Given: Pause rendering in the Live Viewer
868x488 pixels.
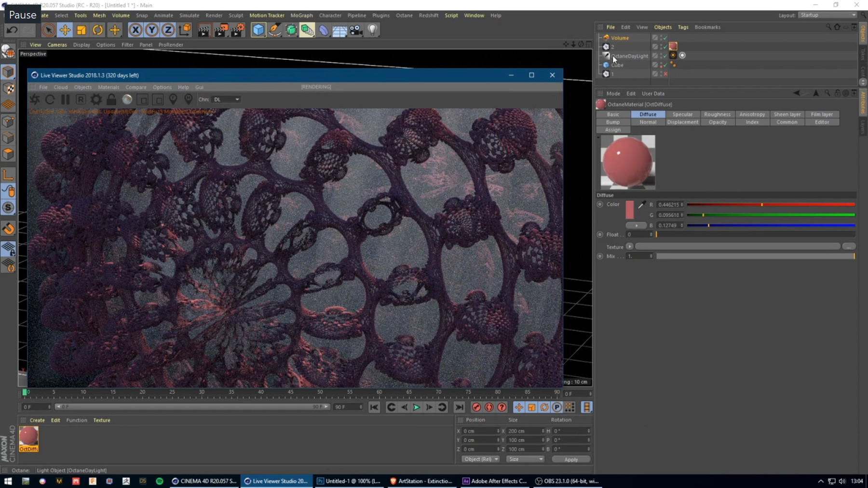Looking at the screenshot, I should (x=65, y=99).
